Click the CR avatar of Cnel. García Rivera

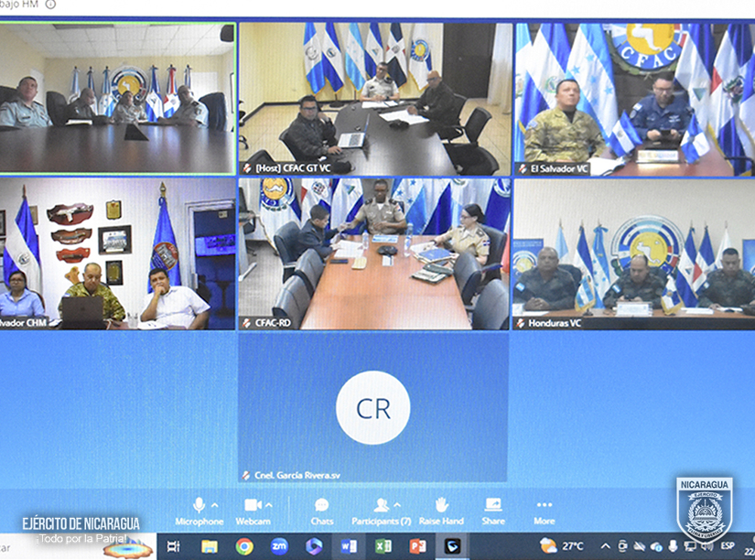coord(373,408)
